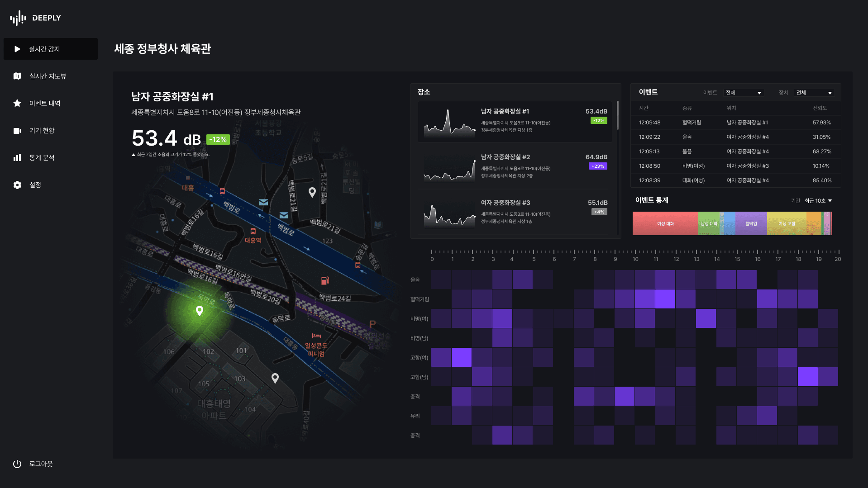868x488 pixels.
Task: Click the power icon beside 로그아웃
Action: tap(17, 464)
